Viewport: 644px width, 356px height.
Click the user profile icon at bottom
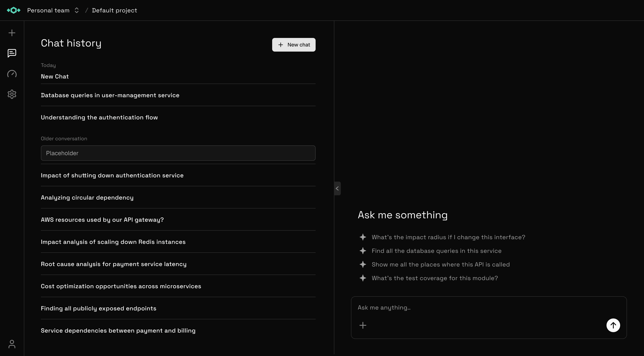pos(12,344)
